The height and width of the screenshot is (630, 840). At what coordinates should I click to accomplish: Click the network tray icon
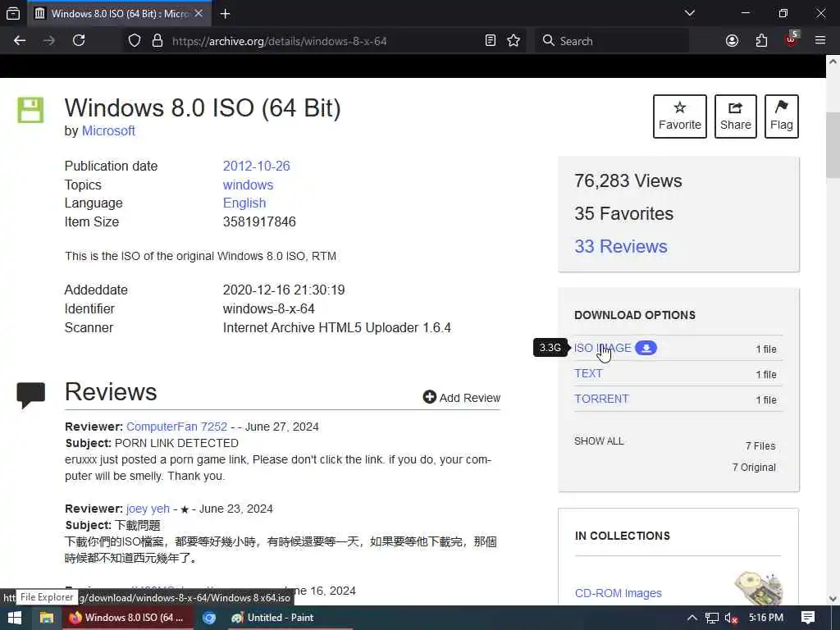pyautogui.click(x=711, y=618)
